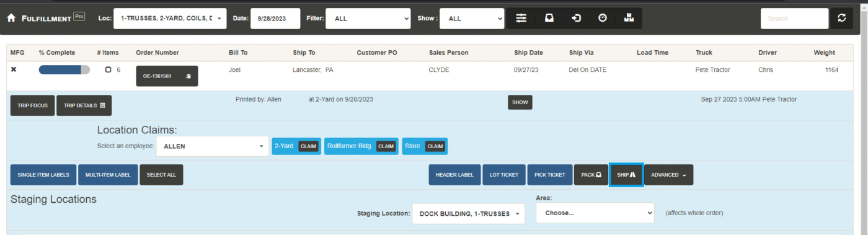Open TRIP DETAILS
This screenshot has width=868, height=235.
[84, 105]
